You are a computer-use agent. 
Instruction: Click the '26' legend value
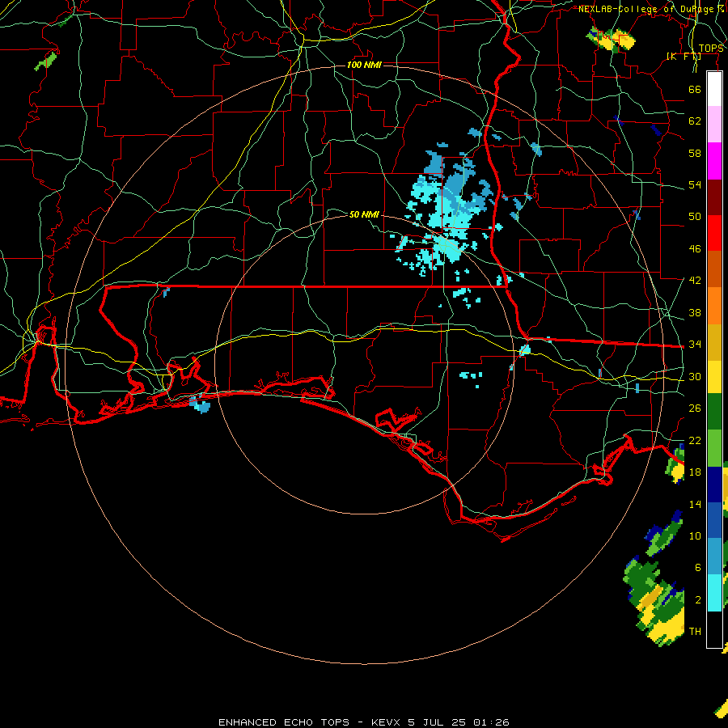pyautogui.click(x=695, y=408)
